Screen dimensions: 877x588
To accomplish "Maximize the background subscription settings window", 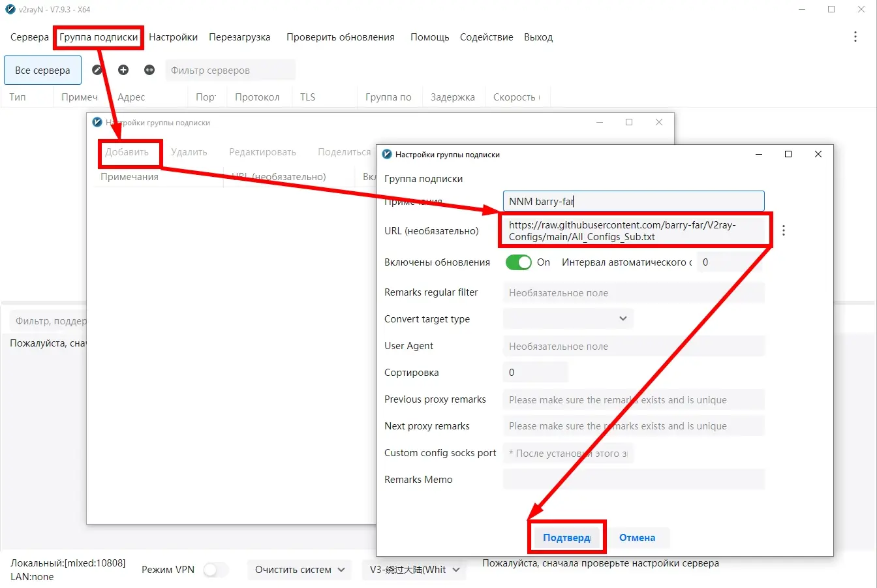I will coord(629,122).
